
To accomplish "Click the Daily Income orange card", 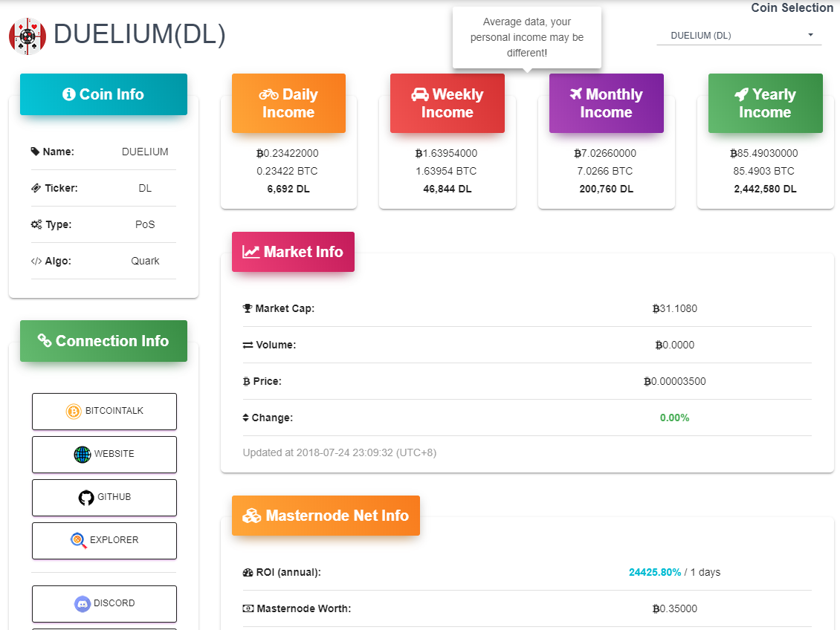I will 288,103.
